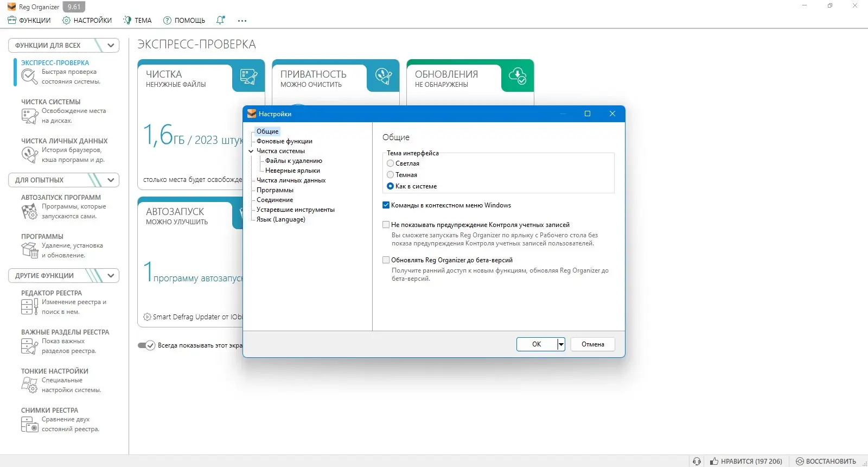Click the Чистка системы sidebar icon
This screenshot has height=467, width=868.
(29, 116)
